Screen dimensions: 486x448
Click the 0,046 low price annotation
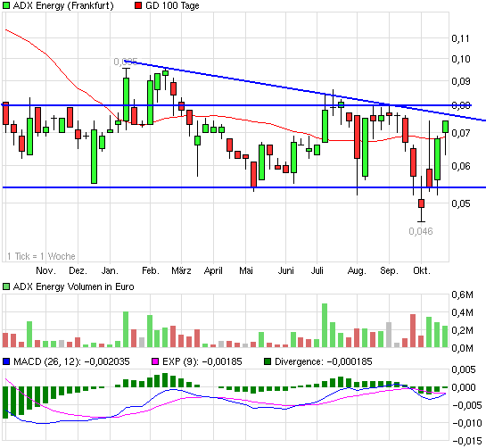[x=421, y=231]
